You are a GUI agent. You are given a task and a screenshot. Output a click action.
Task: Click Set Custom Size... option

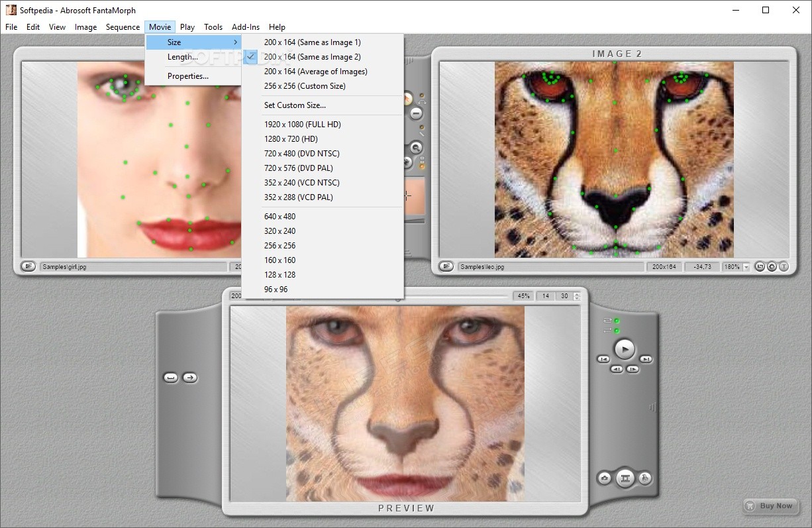click(323, 105)
